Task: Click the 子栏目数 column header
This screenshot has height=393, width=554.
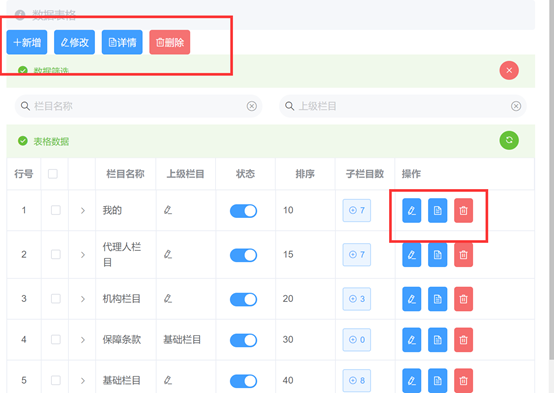Action: pos(365,174)
